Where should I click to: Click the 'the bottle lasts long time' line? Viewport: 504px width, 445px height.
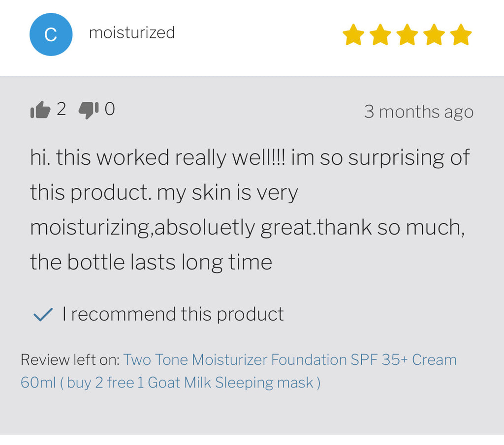[151, 262]
